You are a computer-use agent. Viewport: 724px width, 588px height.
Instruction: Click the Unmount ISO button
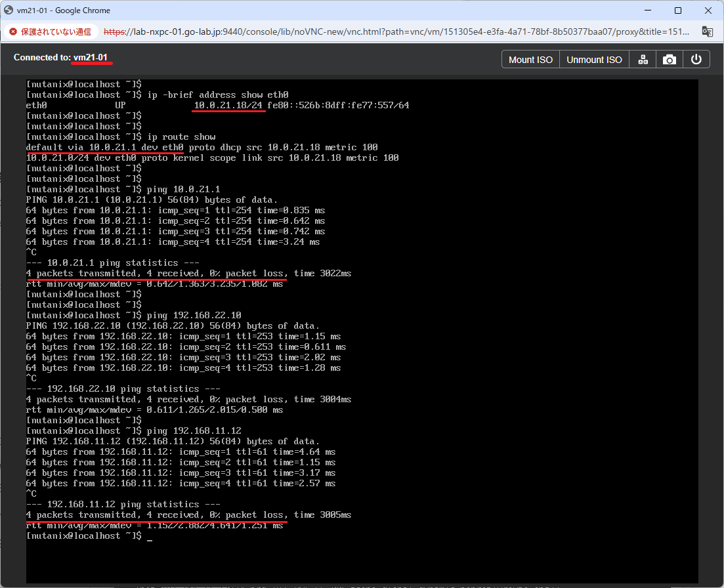pos(594,60)
